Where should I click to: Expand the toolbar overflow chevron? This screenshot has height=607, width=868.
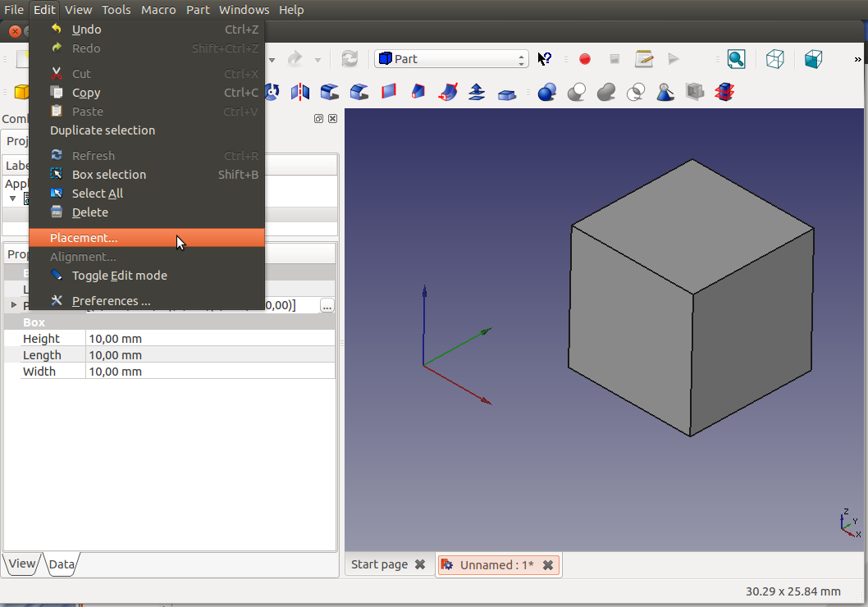858,59
